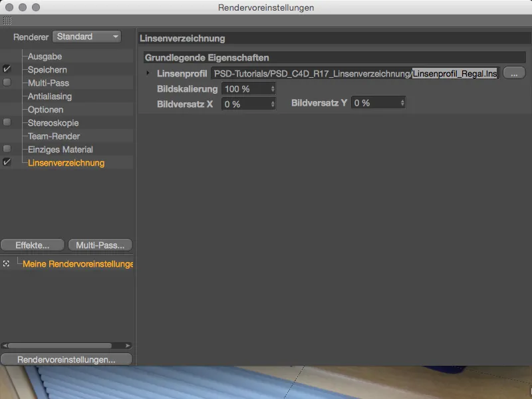Screen dimensions: 532x399
Task: Open the Optionen settings entry
Action: (x=45, y=110)
